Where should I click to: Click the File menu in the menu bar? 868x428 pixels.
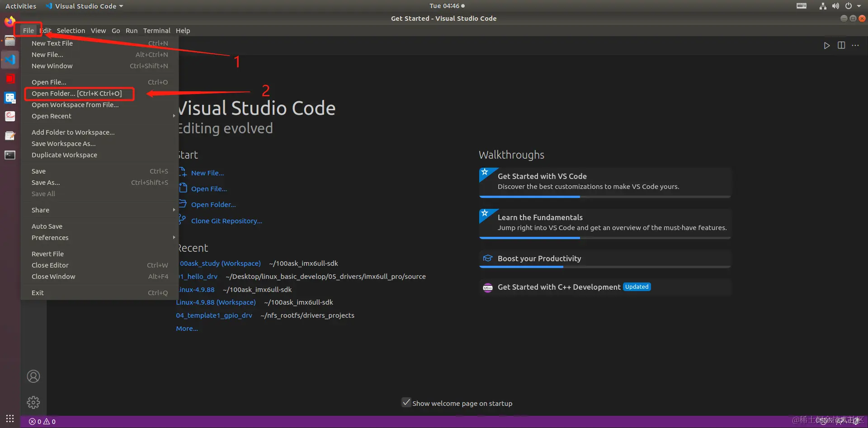(x=28, y=31)
